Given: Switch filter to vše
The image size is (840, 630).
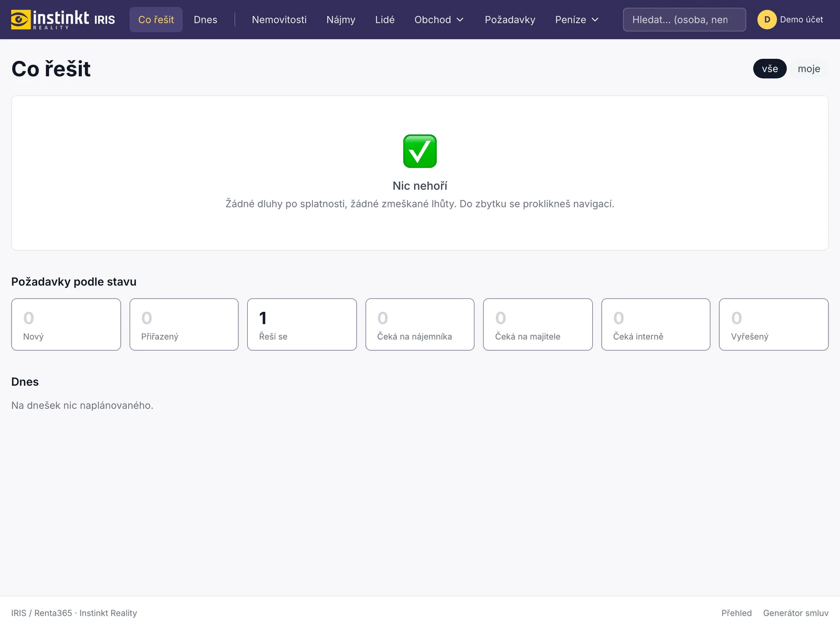Looking at the screenshot, I should 770,69.
